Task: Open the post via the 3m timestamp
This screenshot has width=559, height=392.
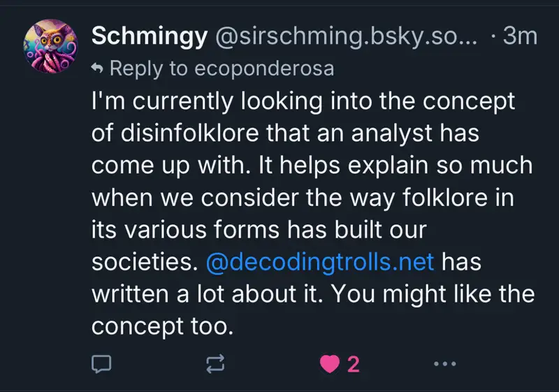Action: click(x=519, y=37)
